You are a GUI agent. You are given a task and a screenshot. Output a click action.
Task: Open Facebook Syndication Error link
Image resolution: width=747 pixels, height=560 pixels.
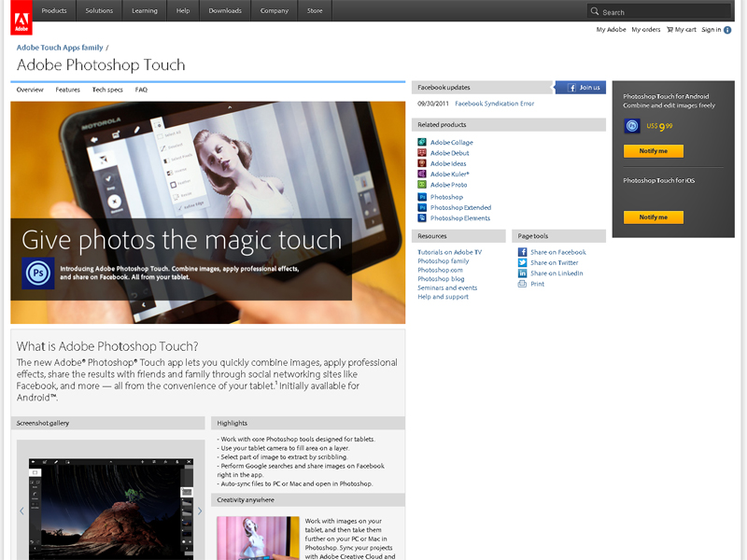point(495,104)
